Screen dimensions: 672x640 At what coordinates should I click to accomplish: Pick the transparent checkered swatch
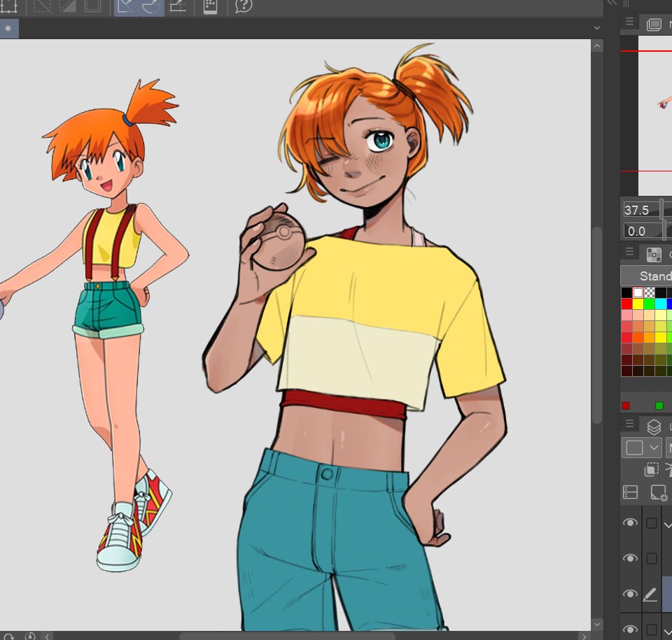point(650,292)
